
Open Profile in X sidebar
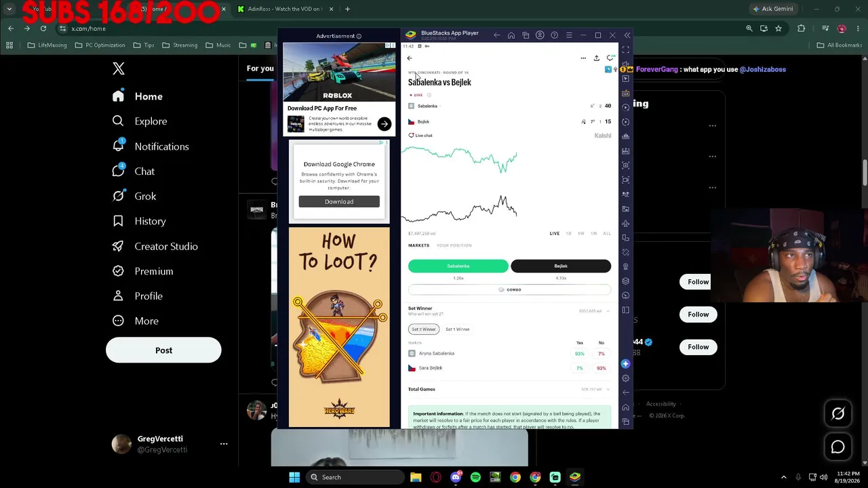coord(137,296)
